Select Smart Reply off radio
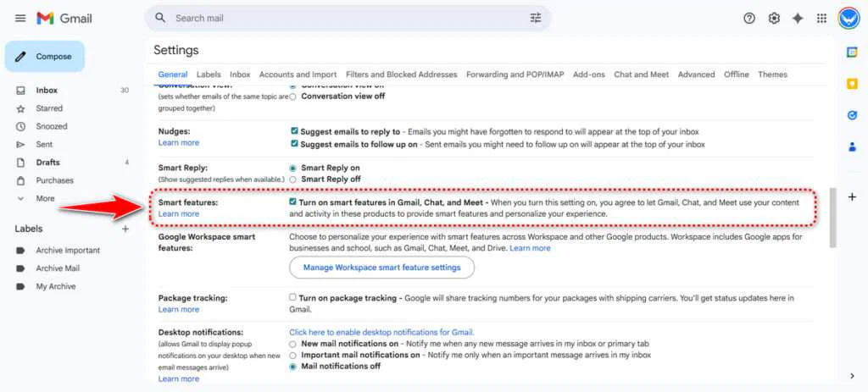Image resolution: width=868 pixels, height=392 pixels. click(x=292, y=179)
